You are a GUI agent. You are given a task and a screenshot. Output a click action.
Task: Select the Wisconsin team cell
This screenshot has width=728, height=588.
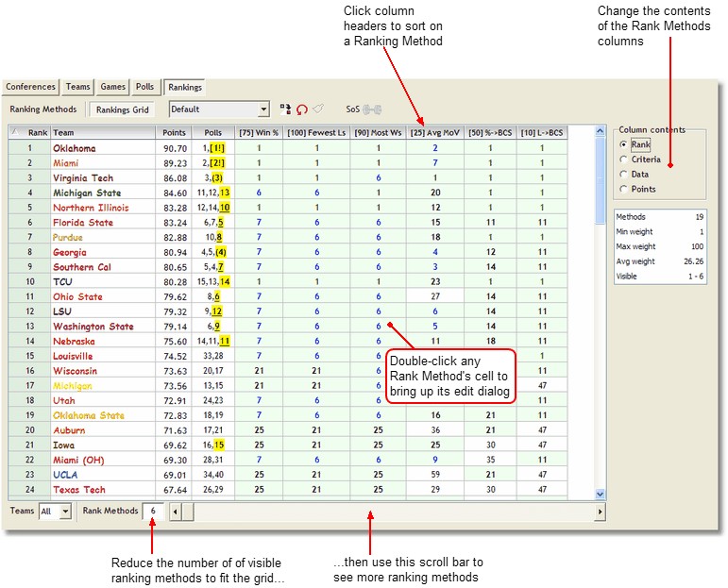[x=103, y=371]
